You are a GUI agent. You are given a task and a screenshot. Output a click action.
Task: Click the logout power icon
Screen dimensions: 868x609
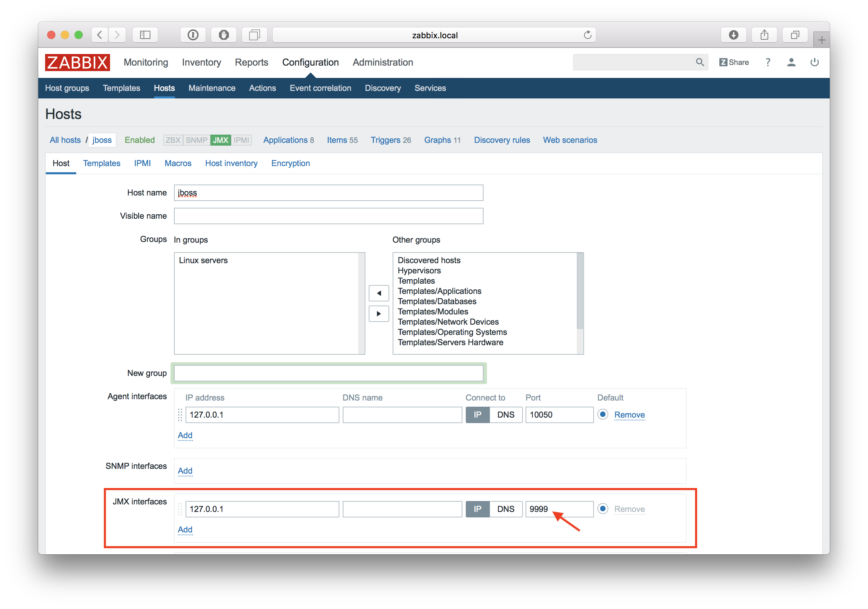[x=814, y=63]
